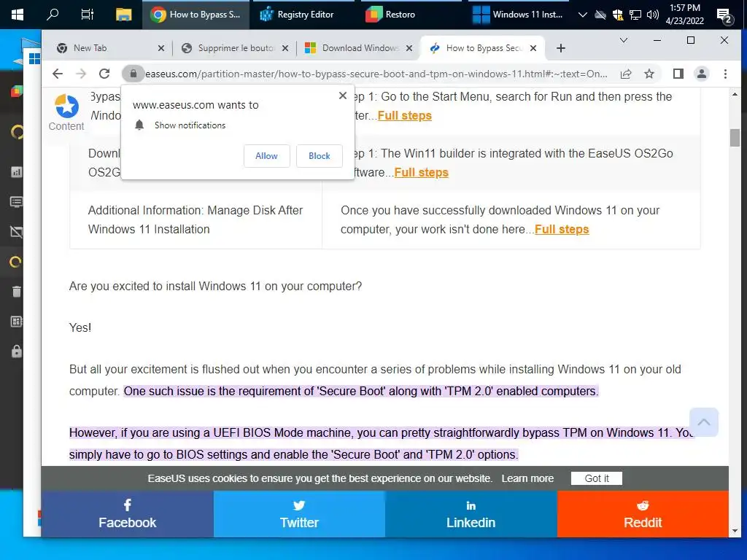
Task: Show the taskbar clock calendar
Action: [684, 15]
